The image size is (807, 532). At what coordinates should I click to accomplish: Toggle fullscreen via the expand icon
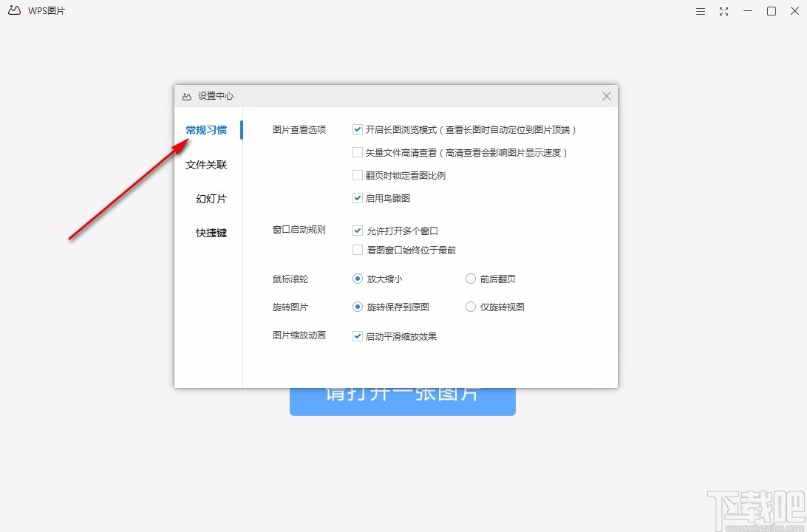[723, 11]
